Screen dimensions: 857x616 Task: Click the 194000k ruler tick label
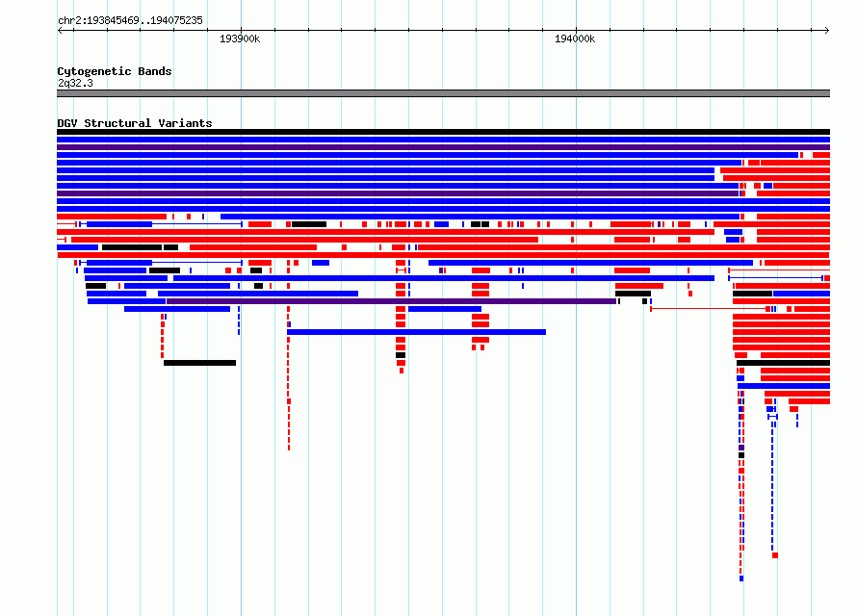pos(575,38)
